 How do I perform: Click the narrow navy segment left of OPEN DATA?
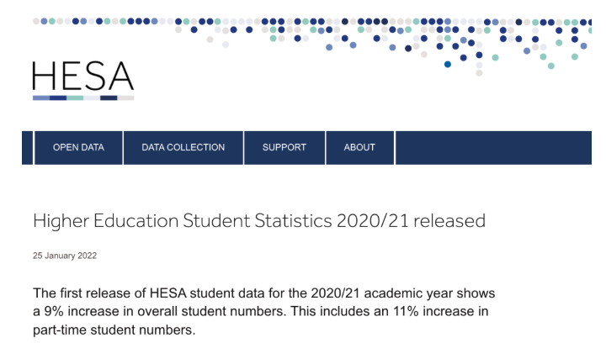pos(27,147)
